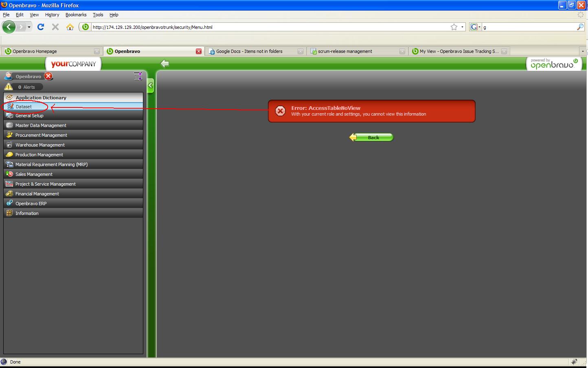Switch to the scrum-release management tab
This screenshot has height=368, width=588.
345,51
